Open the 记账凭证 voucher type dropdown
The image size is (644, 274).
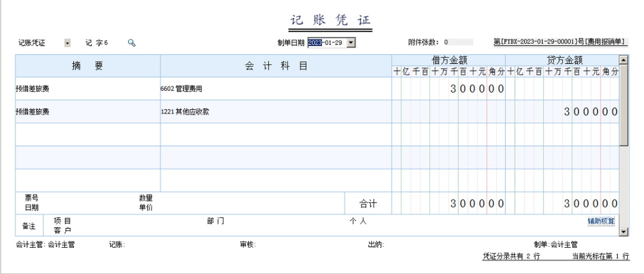point(67,43)
